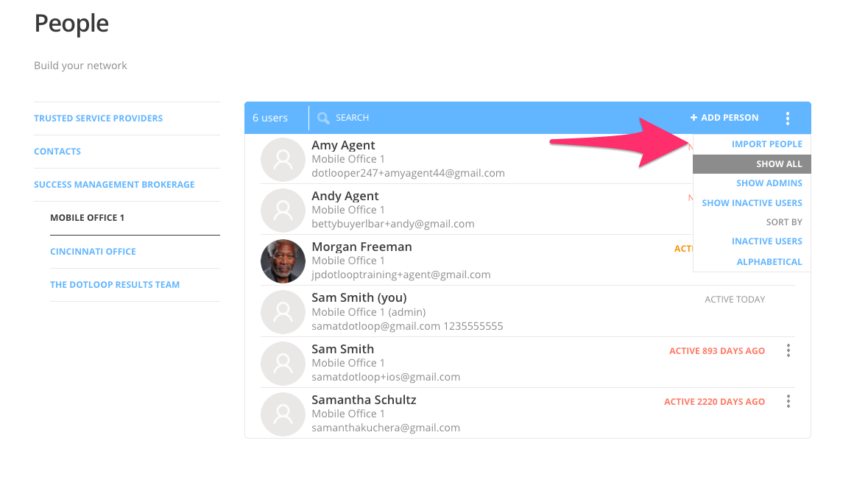Enable Show Inactive Users filter

coord(752,202)
